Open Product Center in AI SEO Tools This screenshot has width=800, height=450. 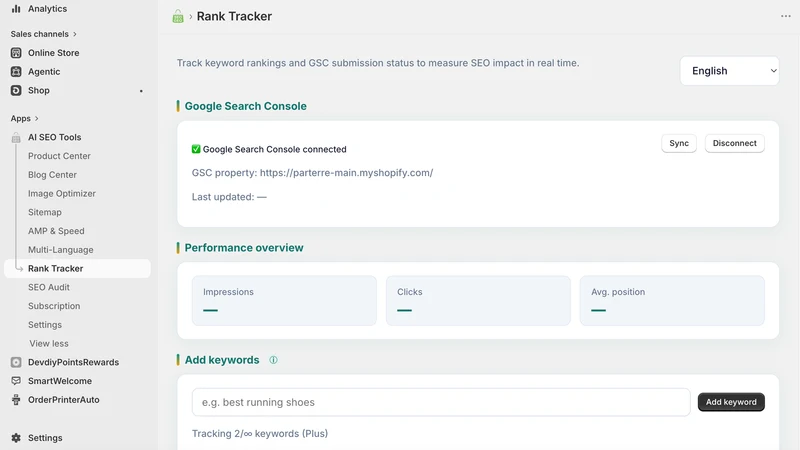(59, 156)
